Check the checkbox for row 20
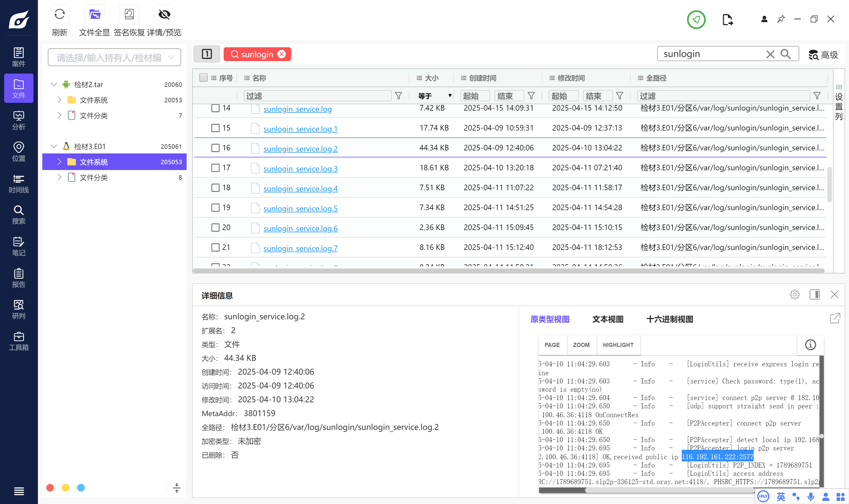 click(x=215, y=227)
